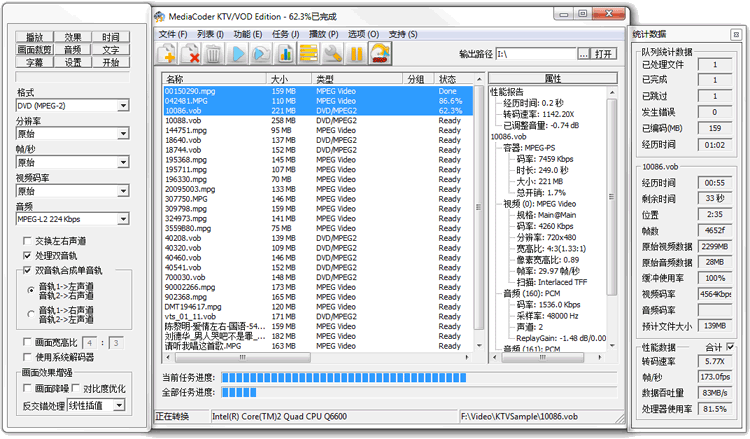Image resolution: width=750 pixels, height=439 pixels.
Task: Open the 支持 (S) menu
Action: pos(403,34)
